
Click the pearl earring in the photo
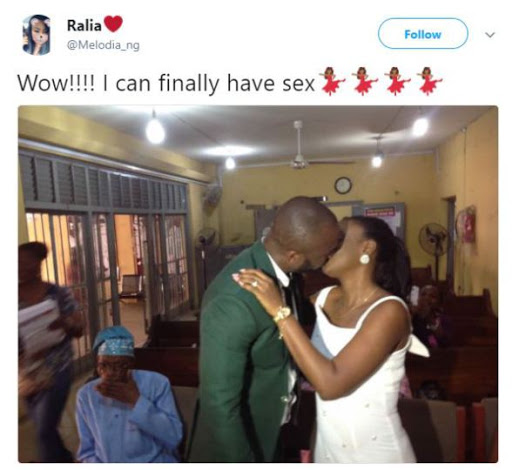(x=365, y=259)
